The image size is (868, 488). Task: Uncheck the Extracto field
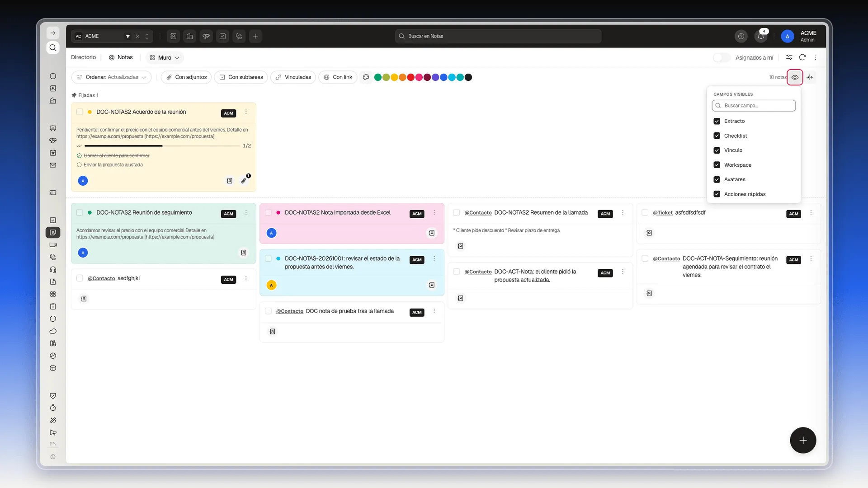[x=717, y=121]
